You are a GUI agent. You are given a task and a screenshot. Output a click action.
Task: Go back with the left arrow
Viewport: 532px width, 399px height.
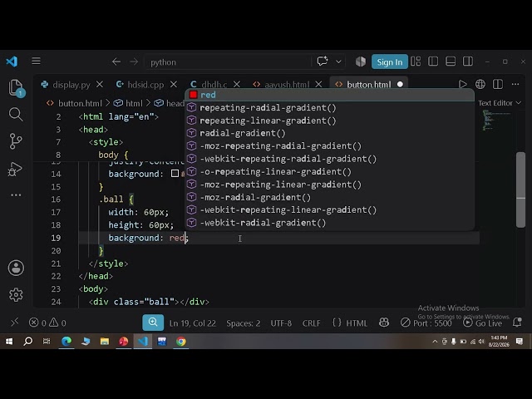coord(116,62)
